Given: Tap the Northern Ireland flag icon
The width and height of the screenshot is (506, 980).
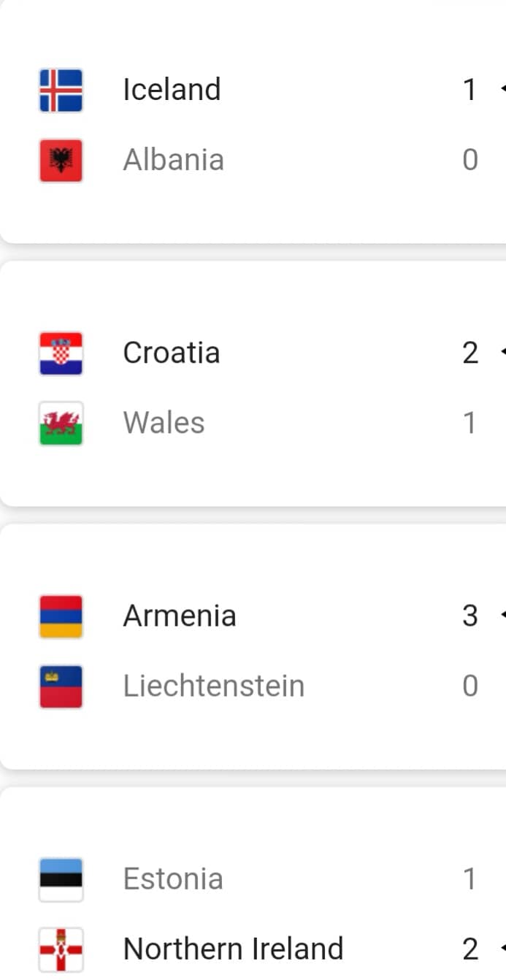Looking at the screenshot, I should click(61, 949).
